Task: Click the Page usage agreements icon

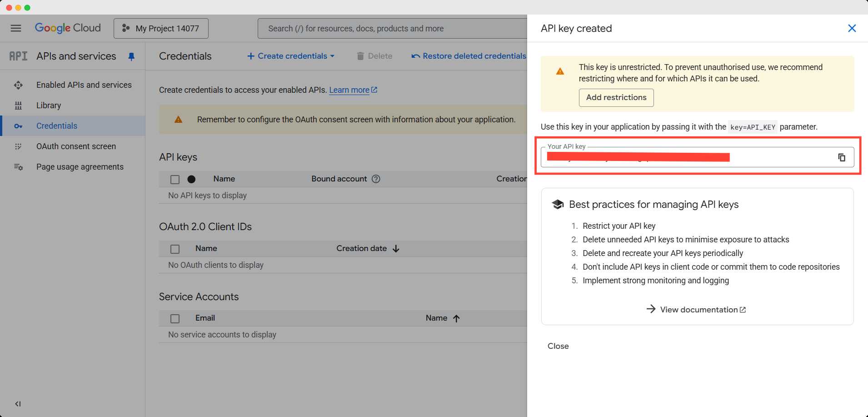Action: [x=18, y=167]
